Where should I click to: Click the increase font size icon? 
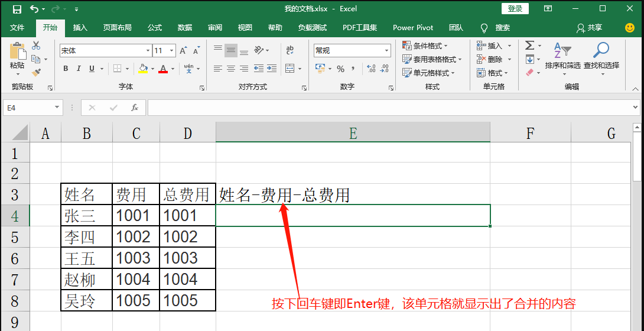coord(185,50)
